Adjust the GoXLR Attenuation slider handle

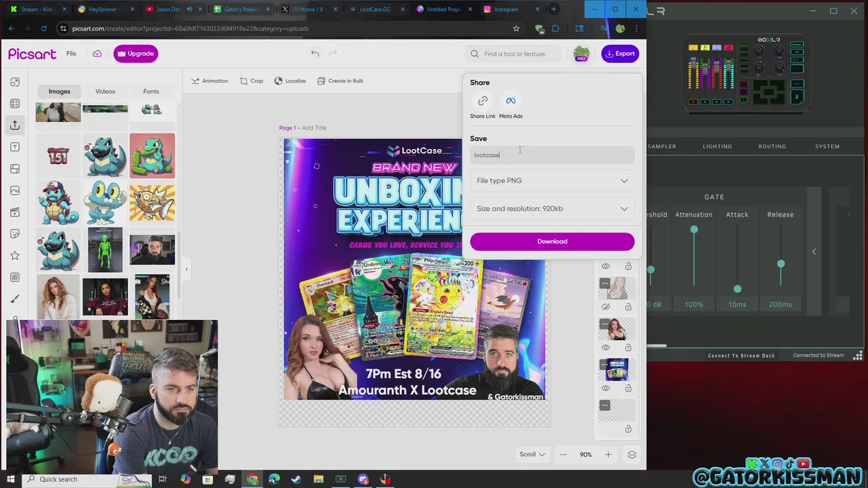click(x=694, y=230)
